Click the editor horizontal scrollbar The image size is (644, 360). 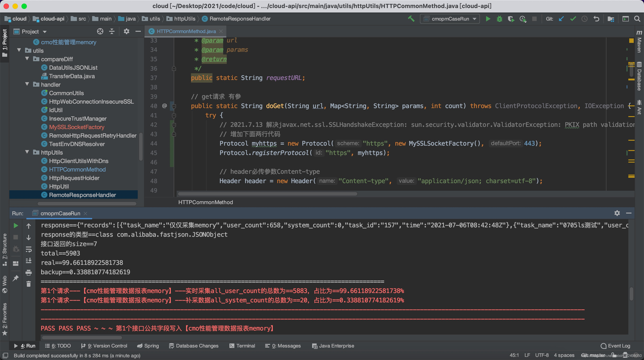(x=267, y=194)
